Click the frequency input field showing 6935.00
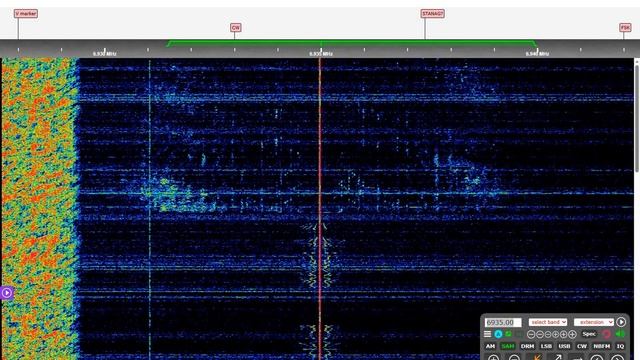The height and width of the screenshot is (360, 640). [x=503, y=322]
